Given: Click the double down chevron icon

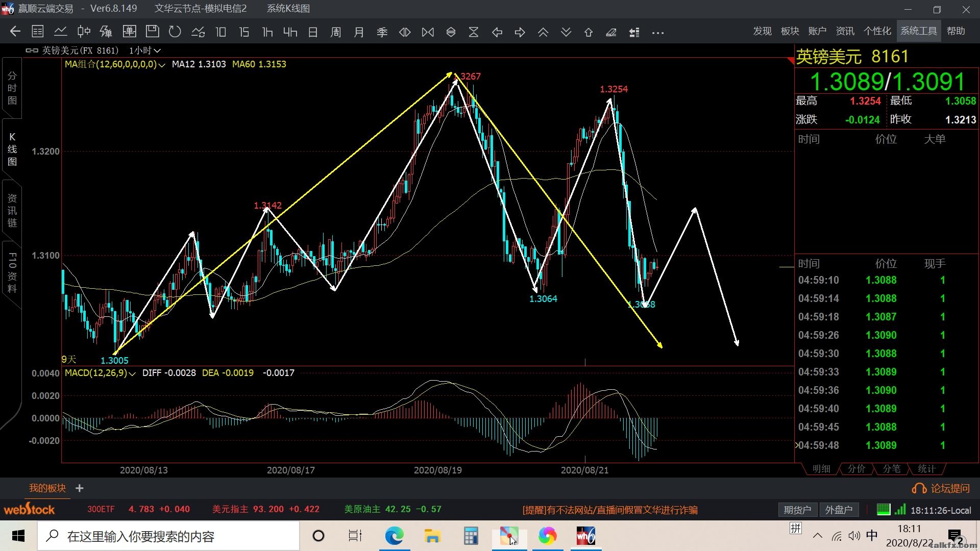Looking at the screenshot, I should click(x=566, y=32).
